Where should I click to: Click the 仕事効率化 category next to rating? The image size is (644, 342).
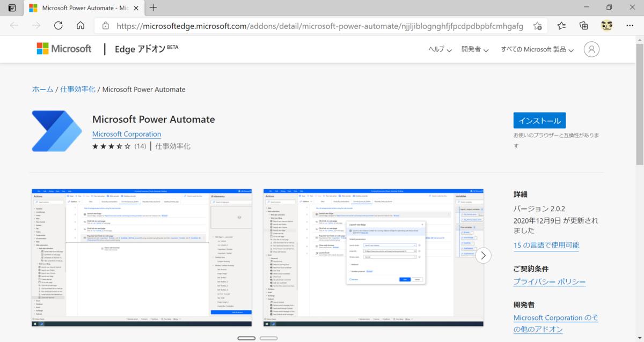(173, 146)
